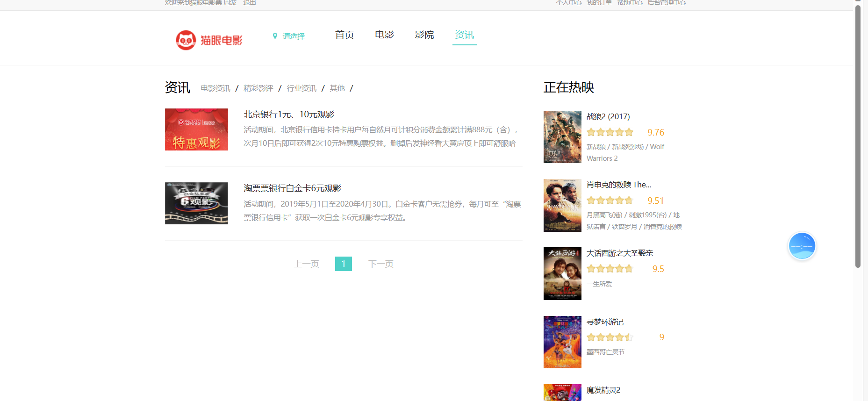Screen dimensions: 868x401
Task: Click the location pin icon
Action: [x=275, y=36]
